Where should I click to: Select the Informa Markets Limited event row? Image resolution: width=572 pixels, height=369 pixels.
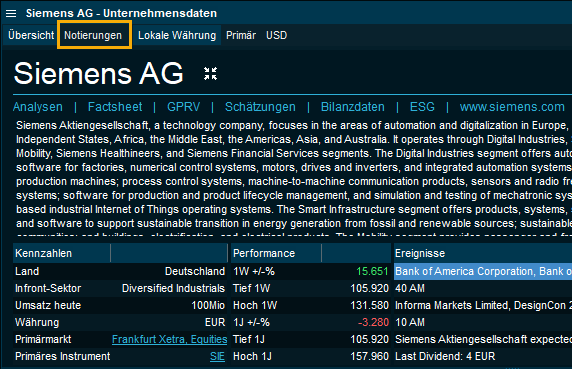click(x=483, y=305)
